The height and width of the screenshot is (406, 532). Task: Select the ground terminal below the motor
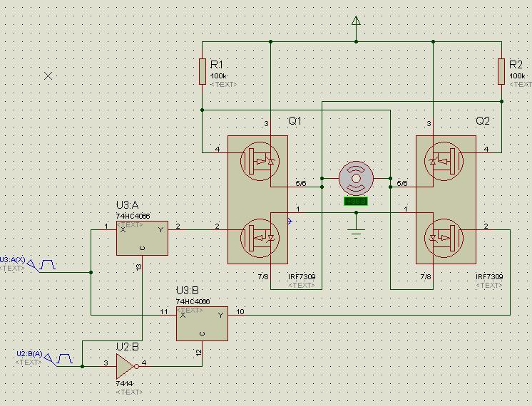[x=356, y=231]
